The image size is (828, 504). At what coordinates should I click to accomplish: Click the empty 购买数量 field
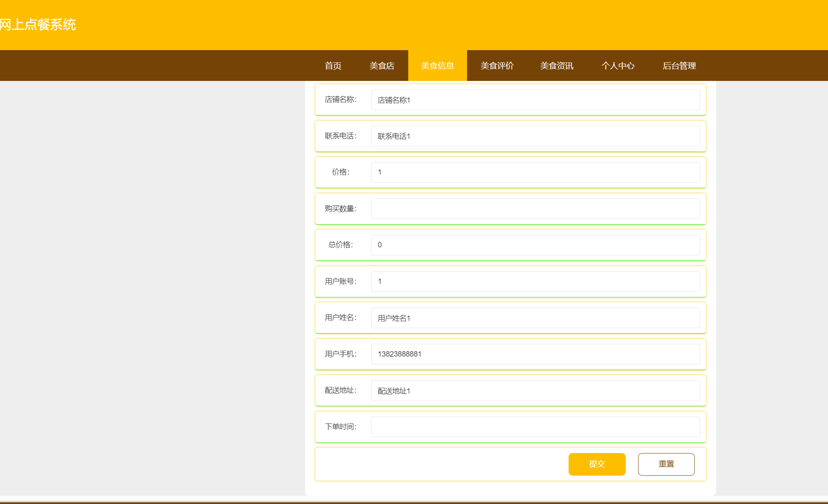535,209
